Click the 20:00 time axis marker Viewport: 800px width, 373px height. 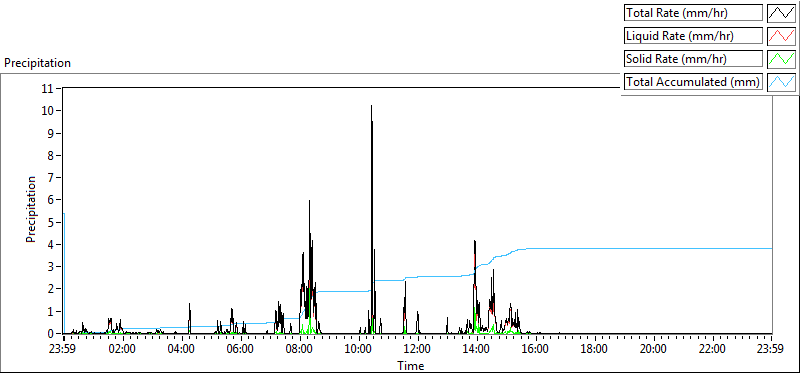tap(654, 350)
